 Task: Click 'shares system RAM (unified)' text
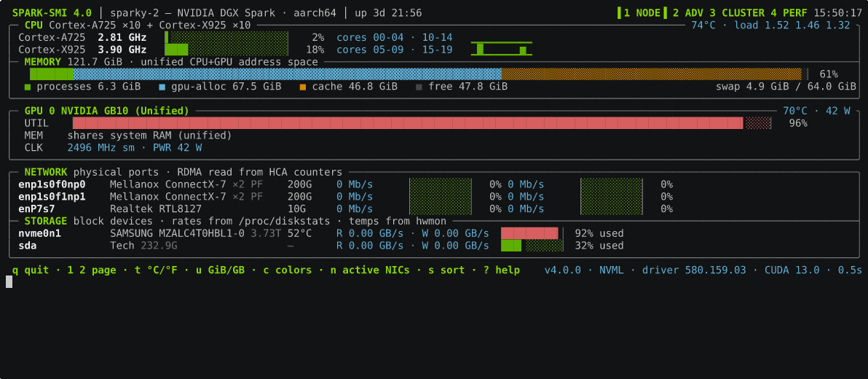click(x=149, y=135)
